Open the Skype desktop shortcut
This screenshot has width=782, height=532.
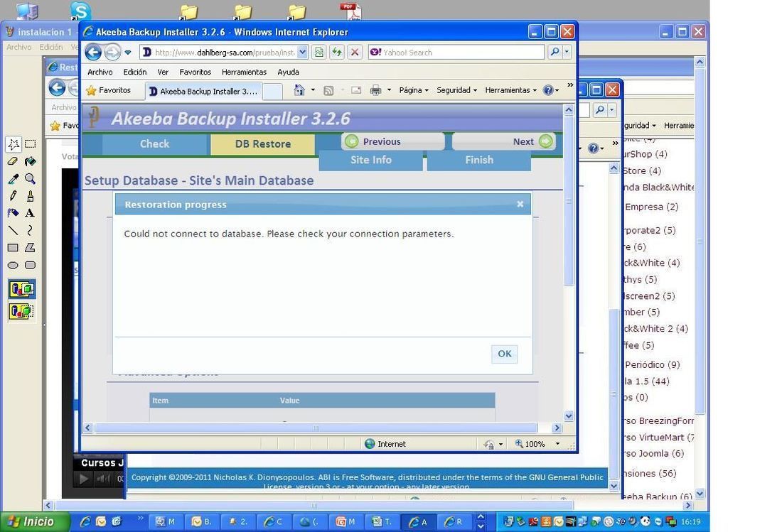tap(80, 11)
